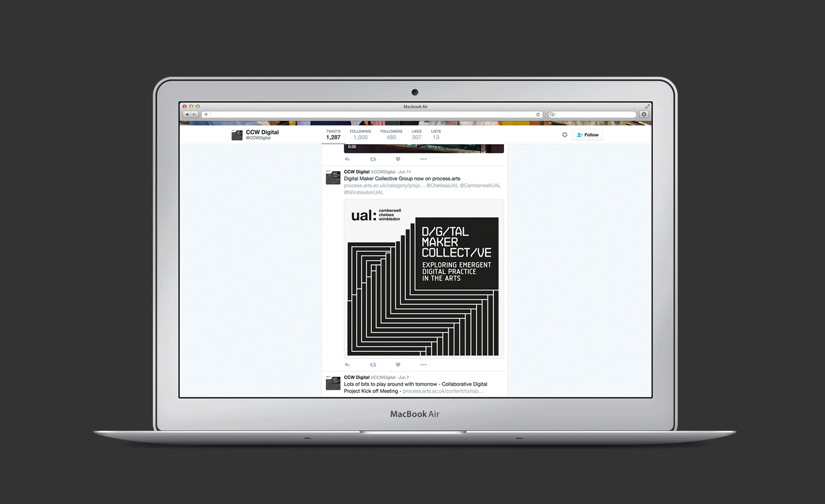Screen dimensions: 825x504
Task: Retweet the video tweet
Action: coord(372,159)
